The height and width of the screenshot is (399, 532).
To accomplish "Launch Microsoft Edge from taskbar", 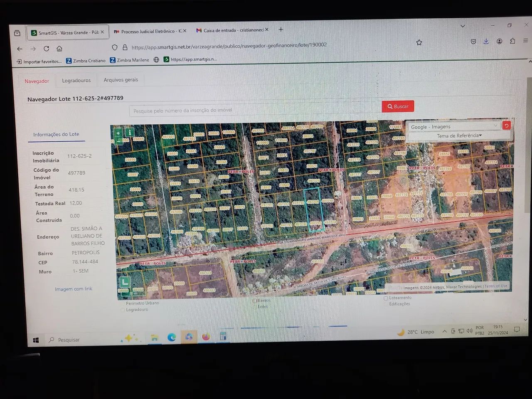I will 171,337.
